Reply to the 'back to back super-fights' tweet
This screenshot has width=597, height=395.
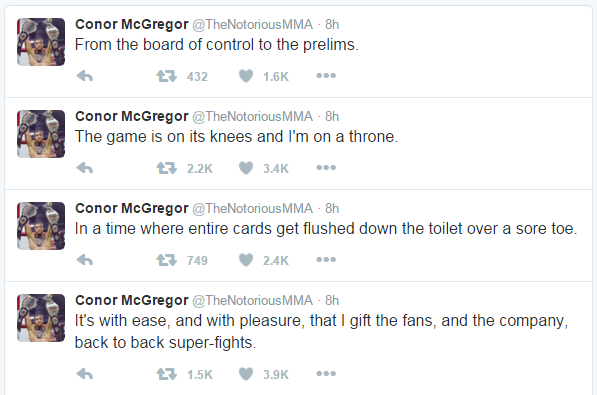click(x=85, y=374)
